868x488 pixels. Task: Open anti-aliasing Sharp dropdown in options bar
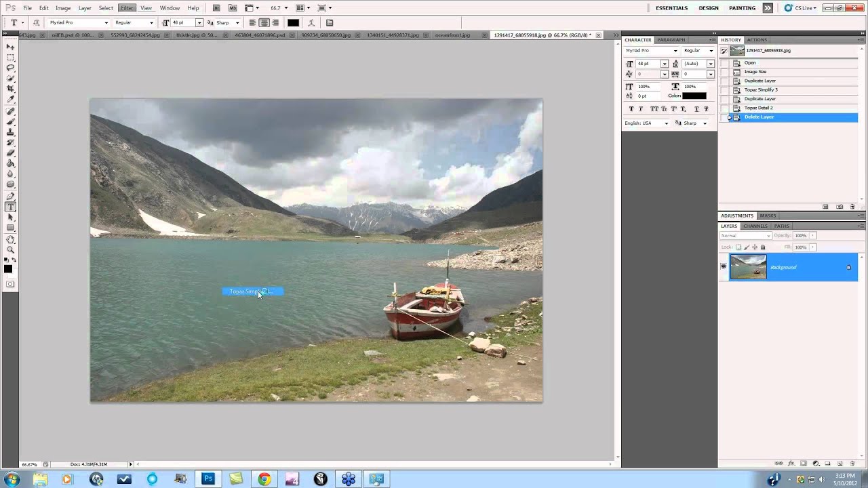tap(237, 22)
